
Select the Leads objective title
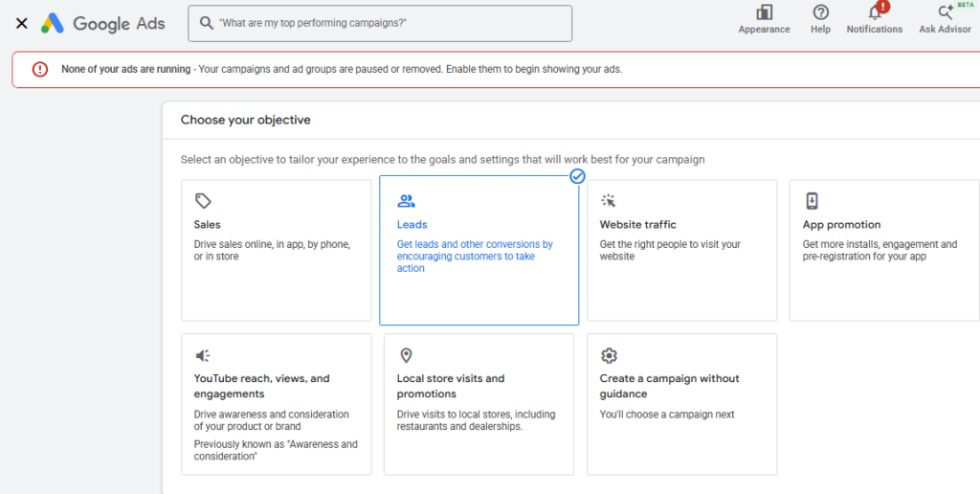(412, 224)
